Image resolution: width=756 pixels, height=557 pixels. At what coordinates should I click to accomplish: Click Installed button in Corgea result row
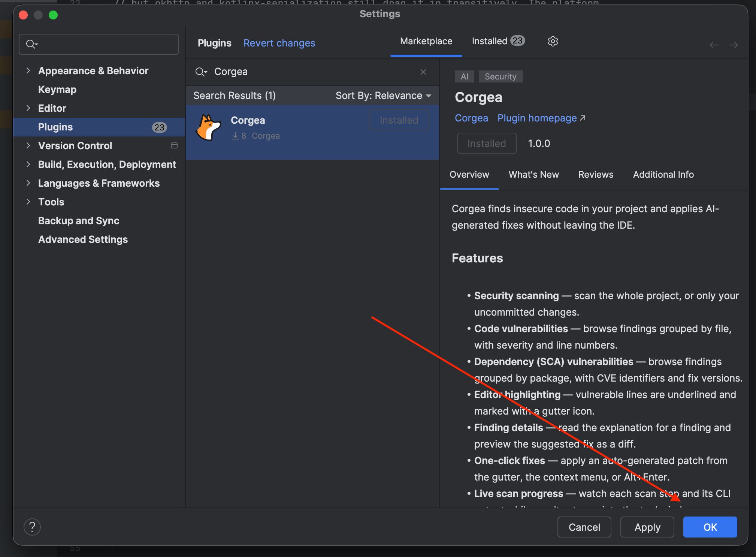tap(399, 120)
